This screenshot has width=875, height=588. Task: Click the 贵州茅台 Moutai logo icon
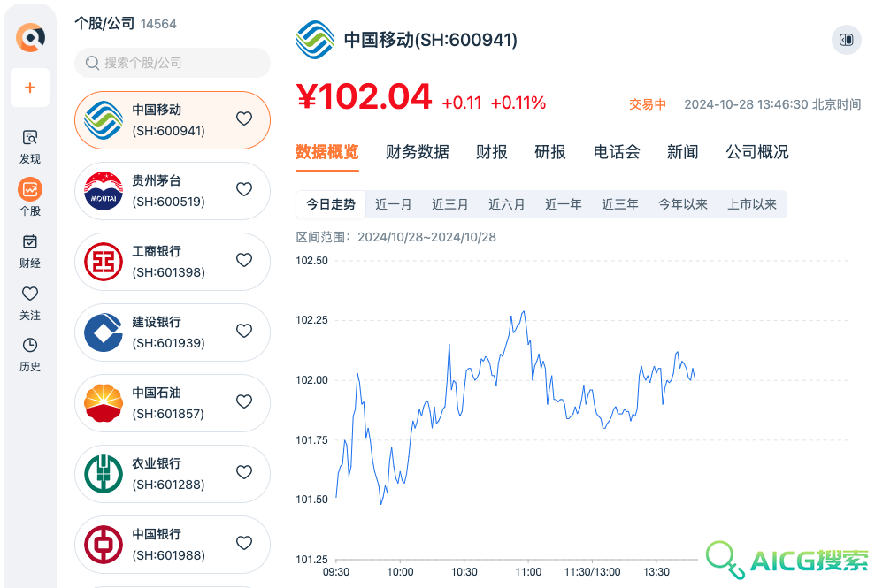104,191
